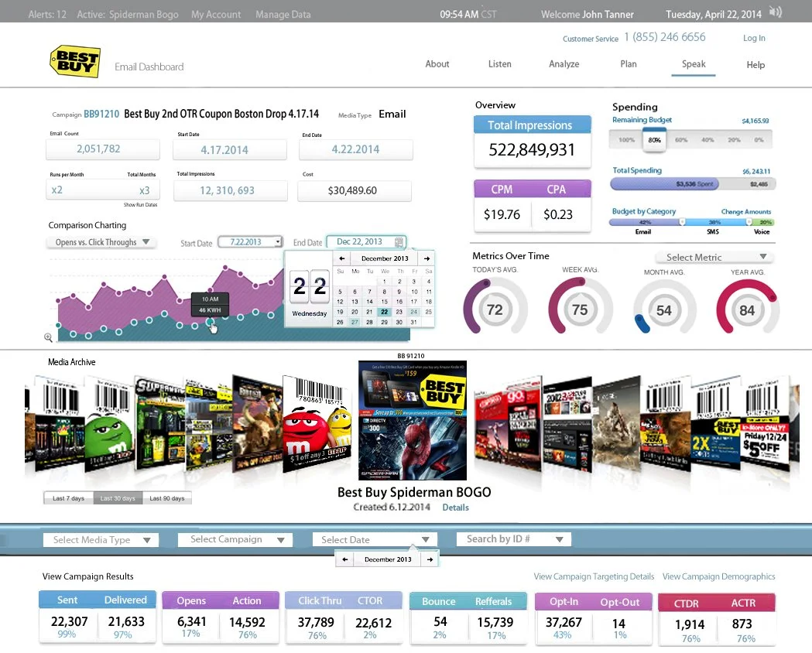Click the green M&M coupon thumbnail

pyautogui.click(x=108, y=423)
